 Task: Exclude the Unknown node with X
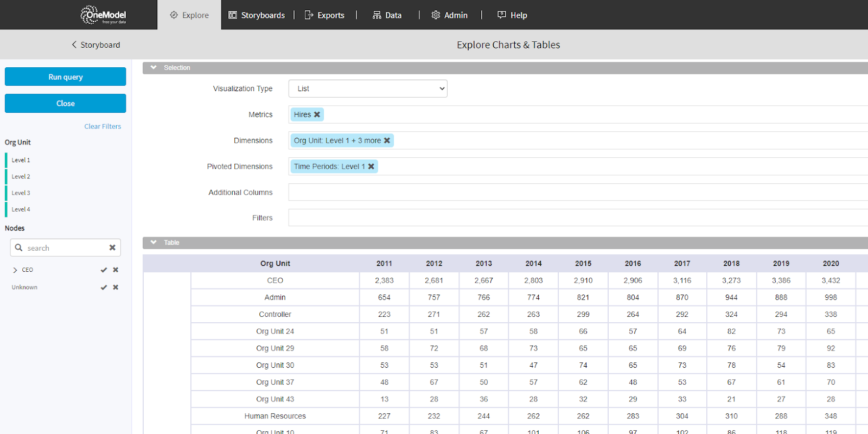[x=116, y=287]
